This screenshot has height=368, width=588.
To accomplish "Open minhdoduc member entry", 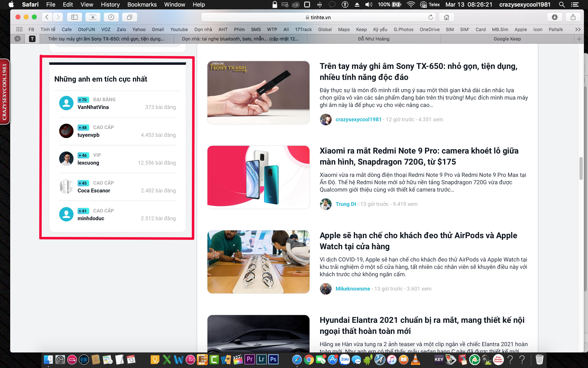I will (91, 218).
